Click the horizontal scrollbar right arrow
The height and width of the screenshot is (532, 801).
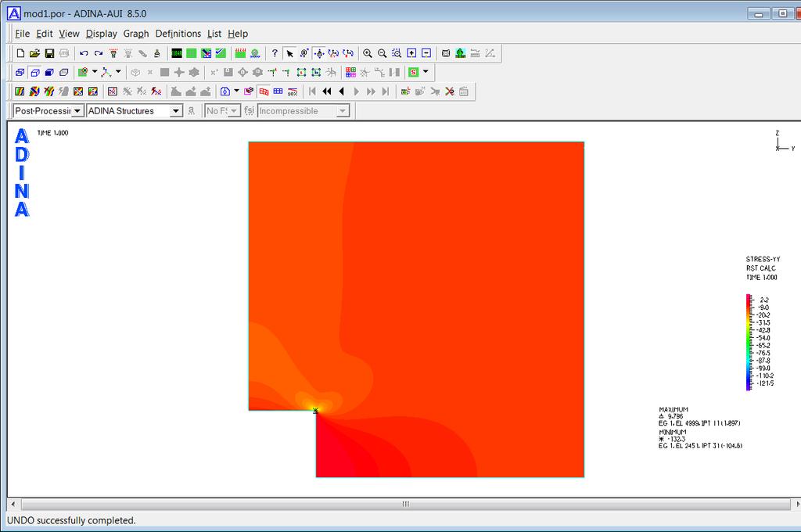click(x=797, y=505)
